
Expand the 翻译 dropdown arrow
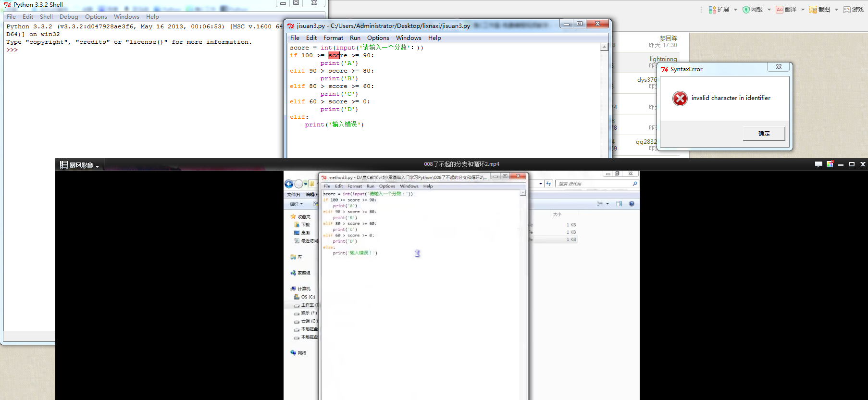803,10
